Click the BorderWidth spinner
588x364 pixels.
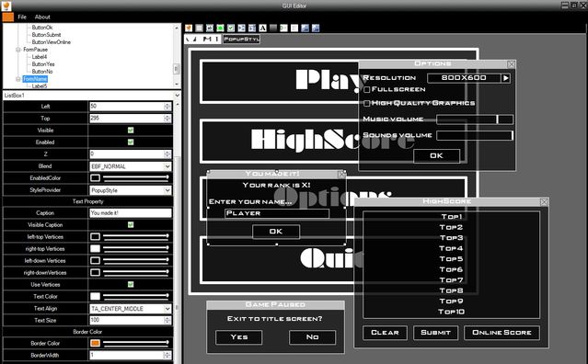pyautogui.click(x=167, y=355)
